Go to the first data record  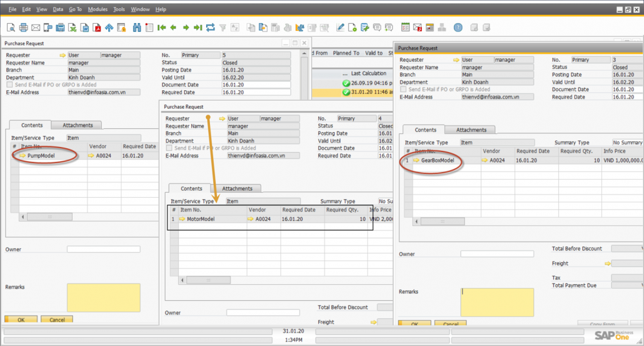pyautogui.click(x=161, y=28)
